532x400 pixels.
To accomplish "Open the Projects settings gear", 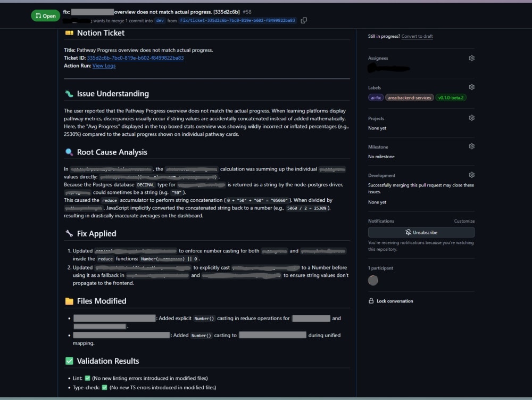I will [471, 118].
